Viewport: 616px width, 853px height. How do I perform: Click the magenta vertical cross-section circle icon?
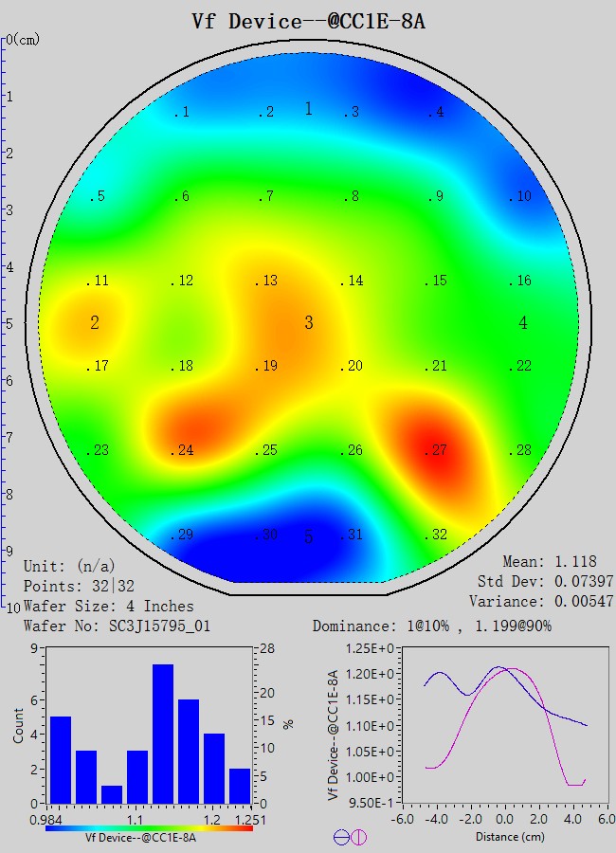(x=359, y=837)
